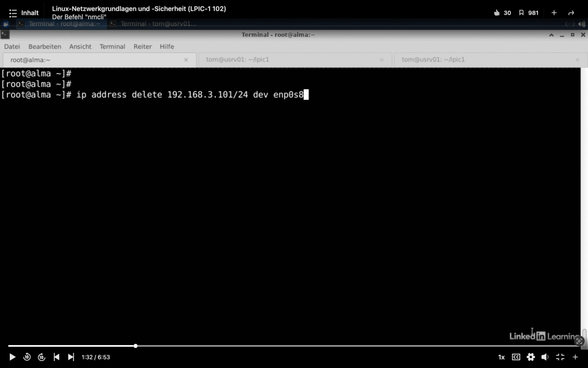Bookmark this course
Image resolution: width=588 pixels, height=368 pixels.
tap(521, 13)
